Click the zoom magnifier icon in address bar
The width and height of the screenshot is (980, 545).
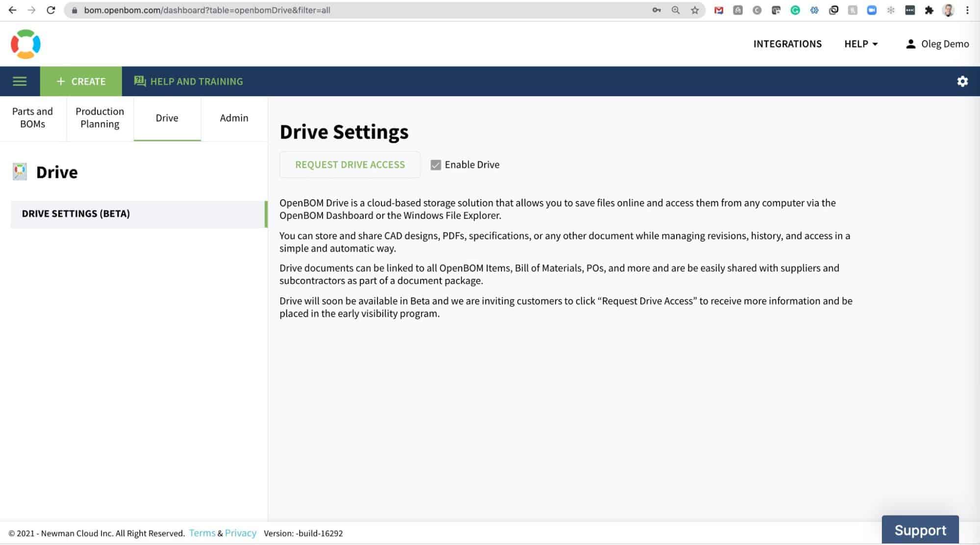click(676, 10)
